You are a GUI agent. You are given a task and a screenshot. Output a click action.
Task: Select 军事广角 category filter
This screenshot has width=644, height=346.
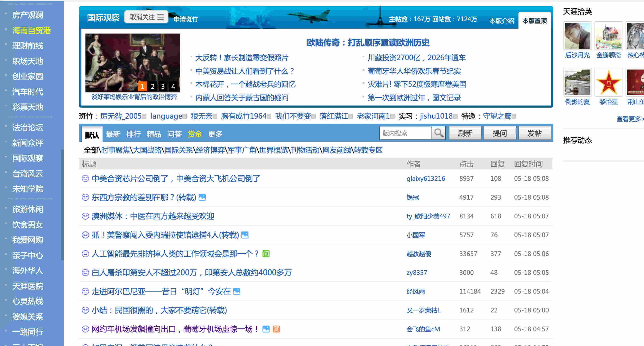(242, 150)
